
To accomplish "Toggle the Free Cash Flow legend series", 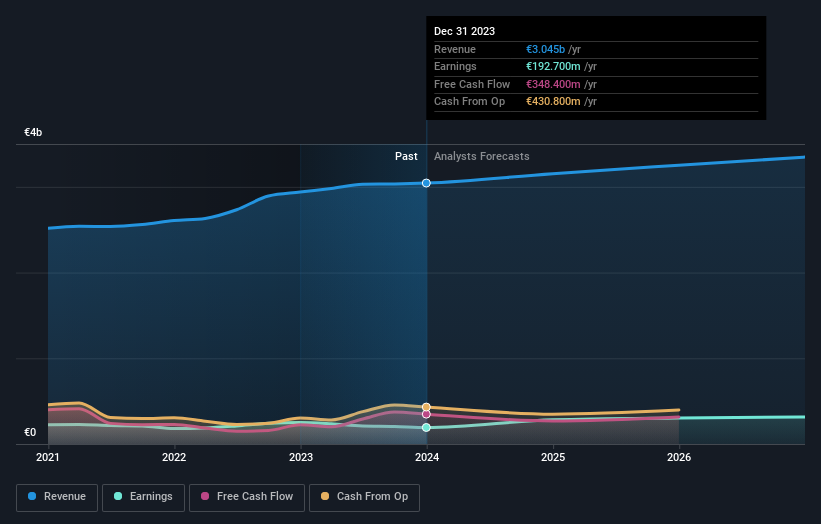I will tap(247, 497).
